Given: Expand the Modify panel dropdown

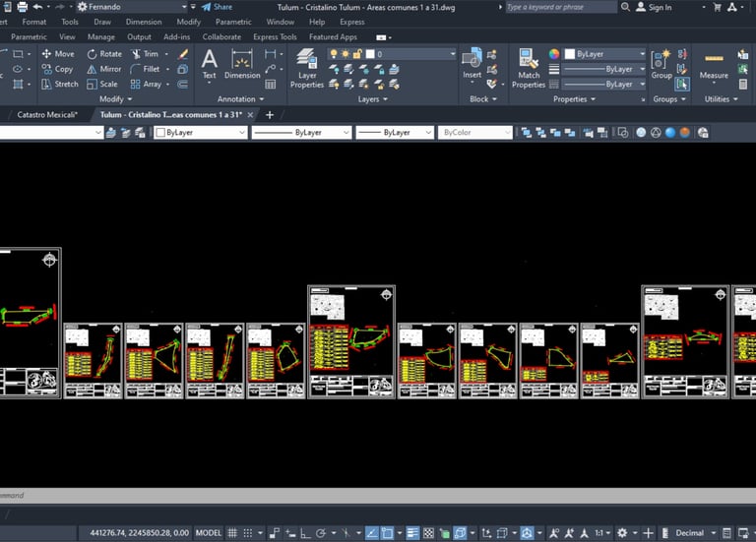Looking at the screenshot, I should (115, 98).
